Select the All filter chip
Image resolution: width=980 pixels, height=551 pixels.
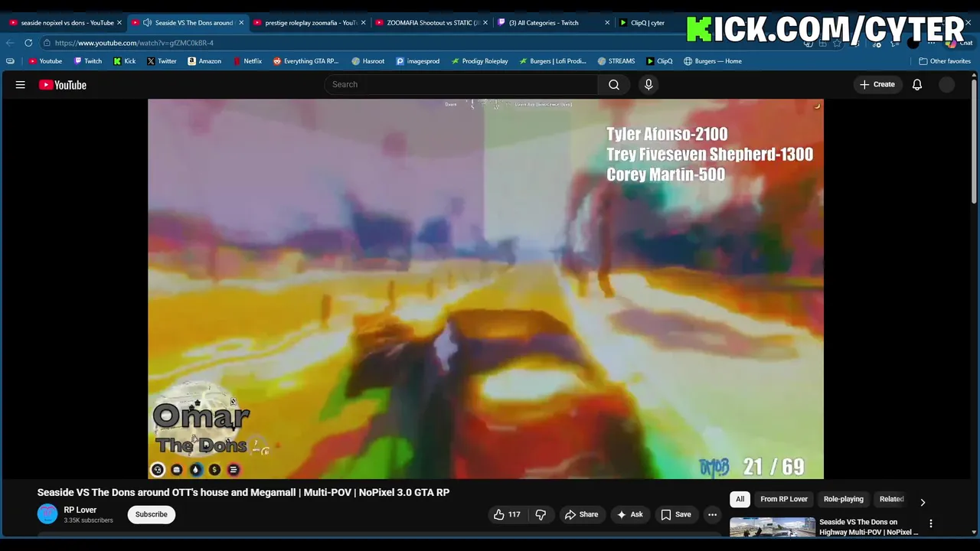740,499
